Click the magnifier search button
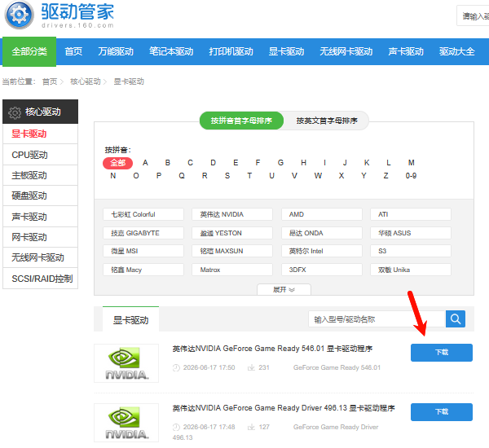 [x=456, y=319]
